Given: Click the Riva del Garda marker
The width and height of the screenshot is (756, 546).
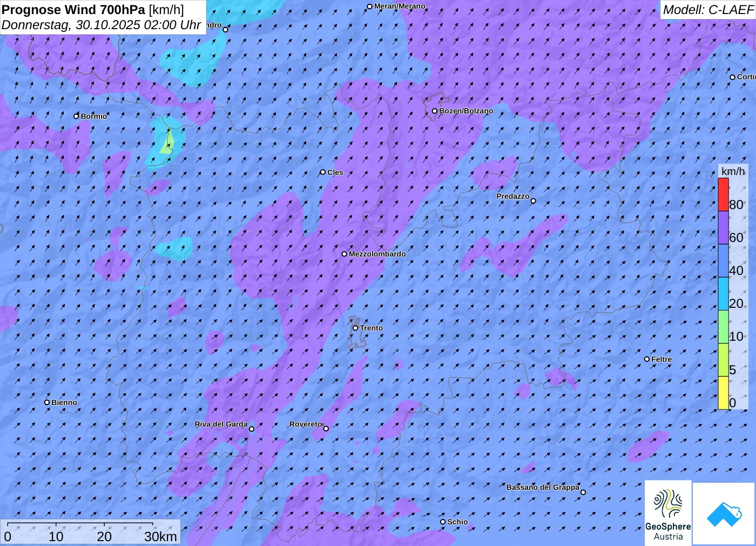Looking at the screenshot, I should coord(251,429).
